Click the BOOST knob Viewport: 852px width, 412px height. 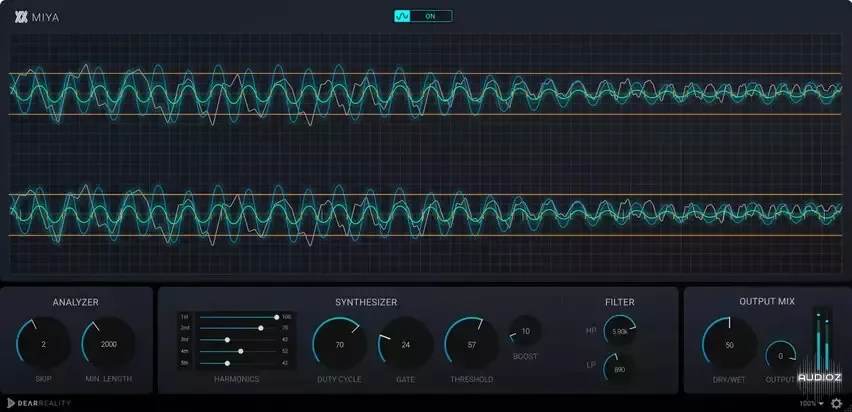[x=525, y=331]
